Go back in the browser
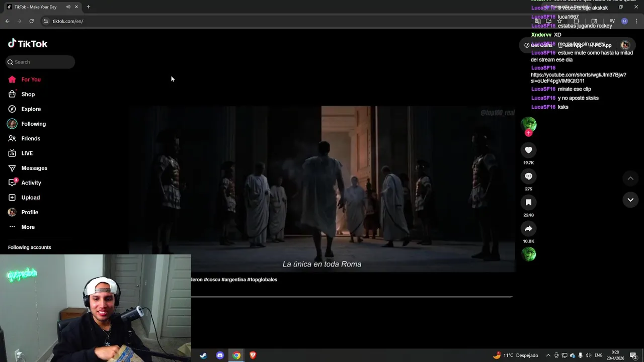Image resolution: width=644 pixels, height=362 pixels. pos(7,21)
